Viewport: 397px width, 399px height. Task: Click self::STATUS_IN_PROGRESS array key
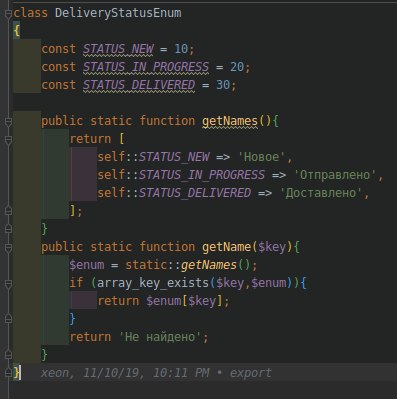tap(181, 175)
